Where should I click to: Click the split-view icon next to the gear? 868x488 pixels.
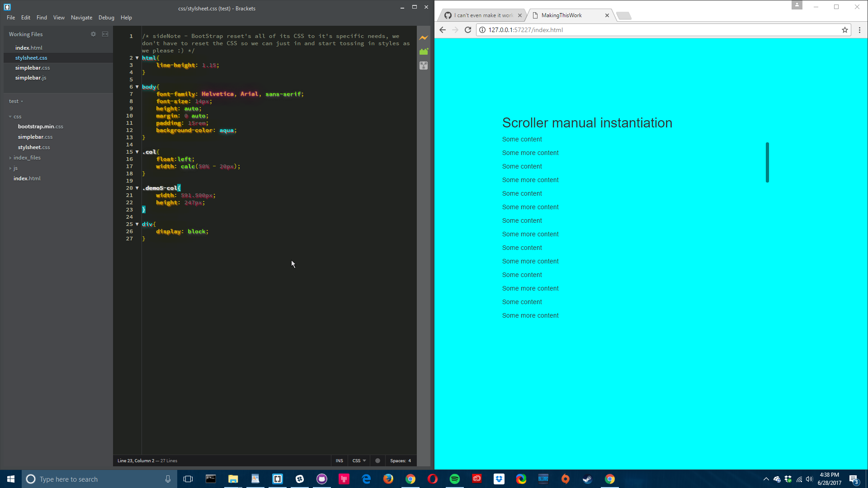pyautogui.click(x=105, y=34)
